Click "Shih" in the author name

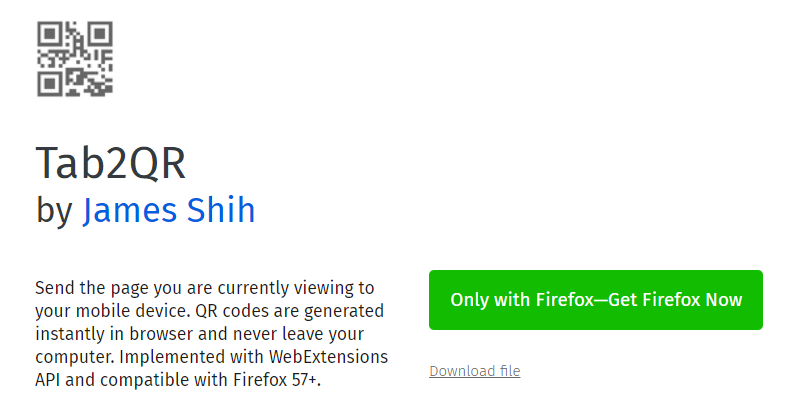click(221, 210)
